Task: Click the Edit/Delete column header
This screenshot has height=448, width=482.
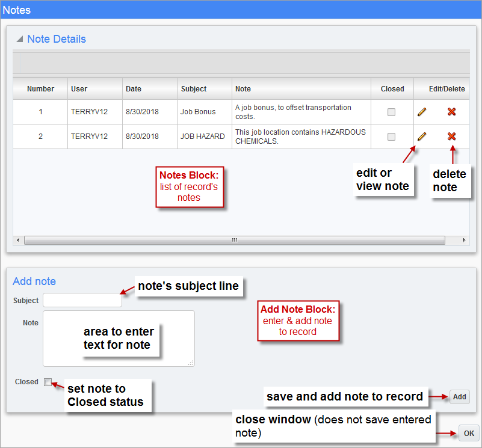Action: tap(442, 88)
